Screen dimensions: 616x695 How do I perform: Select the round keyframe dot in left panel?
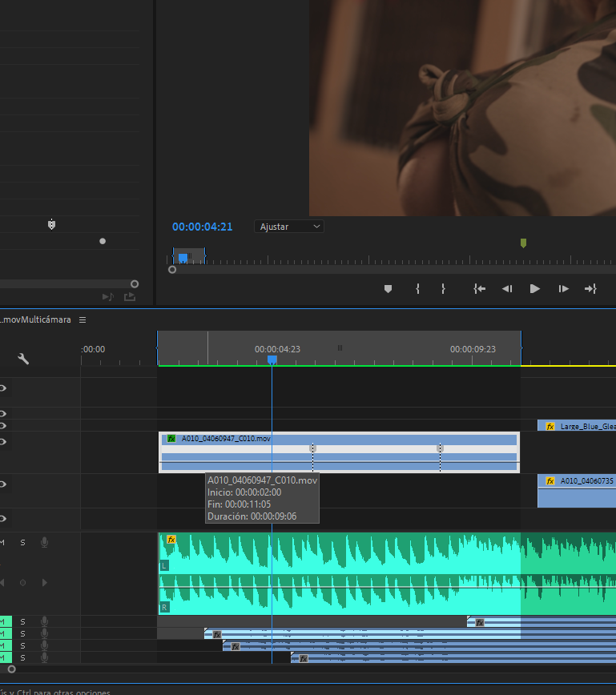(x=103, y=241)
